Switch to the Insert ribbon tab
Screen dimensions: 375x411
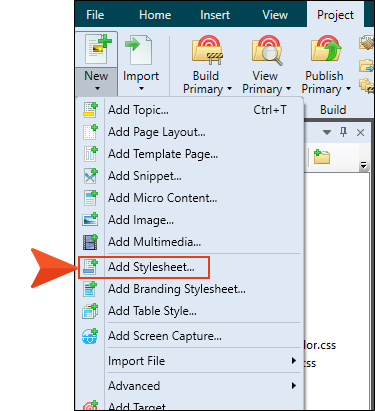click(215, 15)
